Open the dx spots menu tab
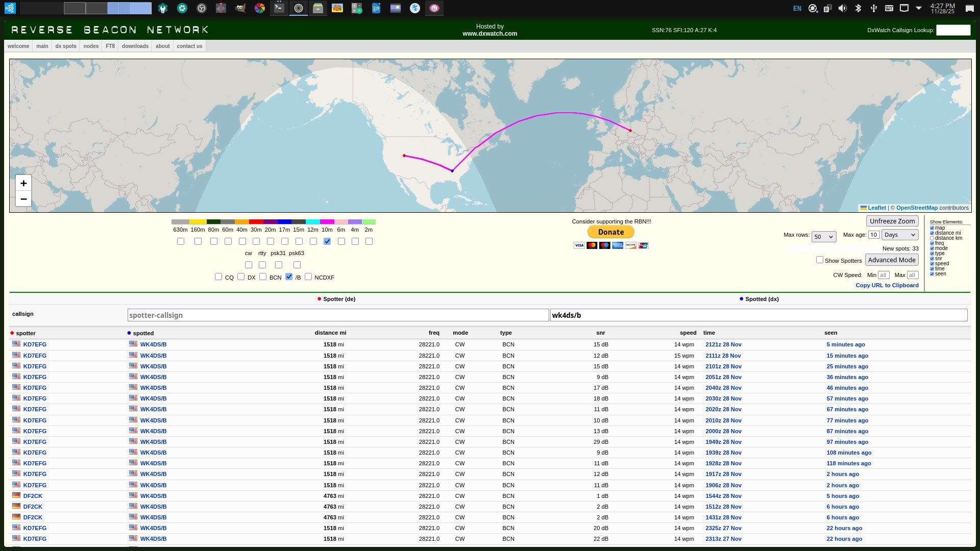 coord(66,46)
